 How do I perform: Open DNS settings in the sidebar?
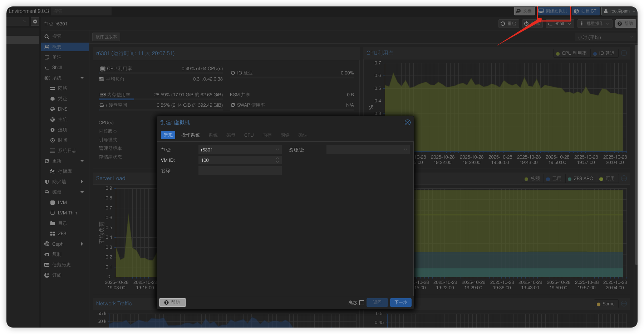(x=63, y=109)
